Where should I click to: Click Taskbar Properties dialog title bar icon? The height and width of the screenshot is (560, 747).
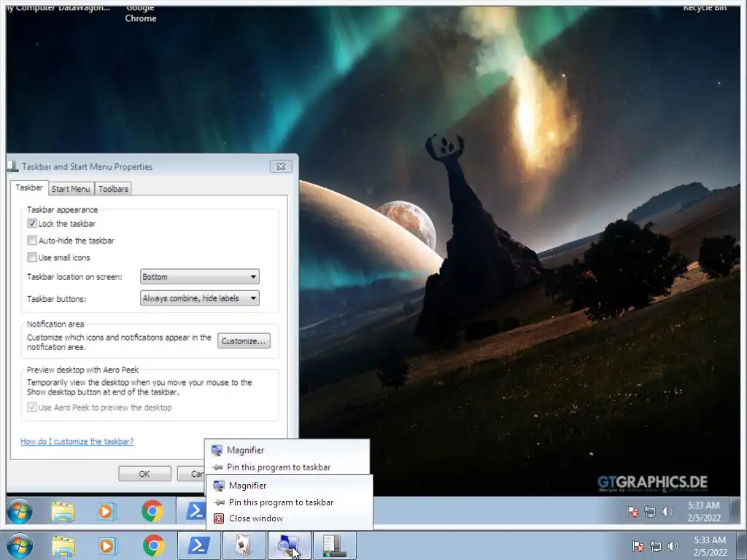pos(13,166)
